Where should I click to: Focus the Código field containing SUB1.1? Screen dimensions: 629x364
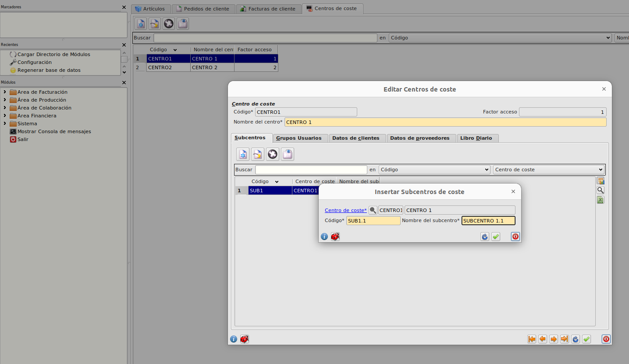tap(373, 221)
